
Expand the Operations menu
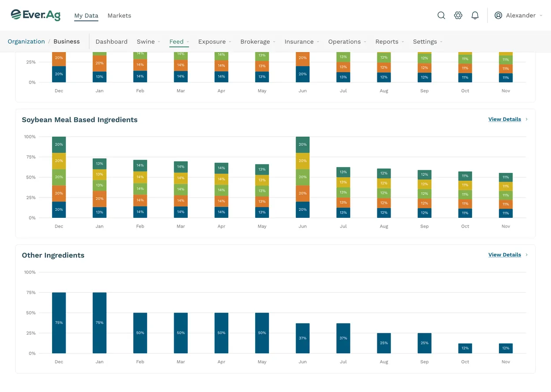coord(347,41)
